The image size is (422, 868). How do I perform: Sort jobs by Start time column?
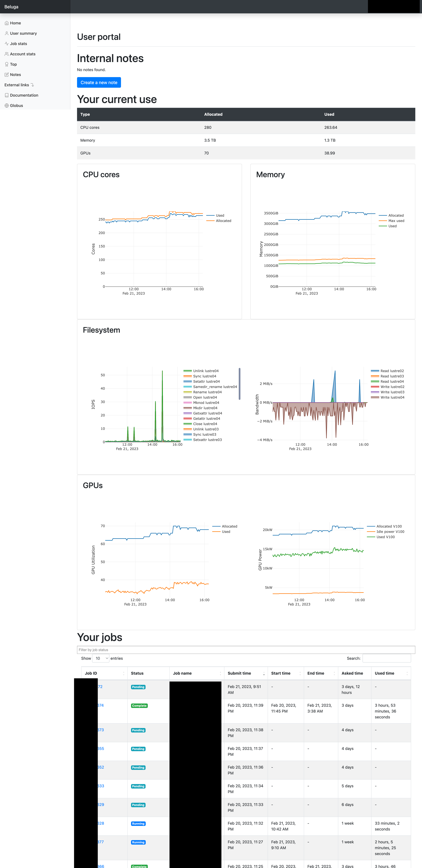[286, 673]
